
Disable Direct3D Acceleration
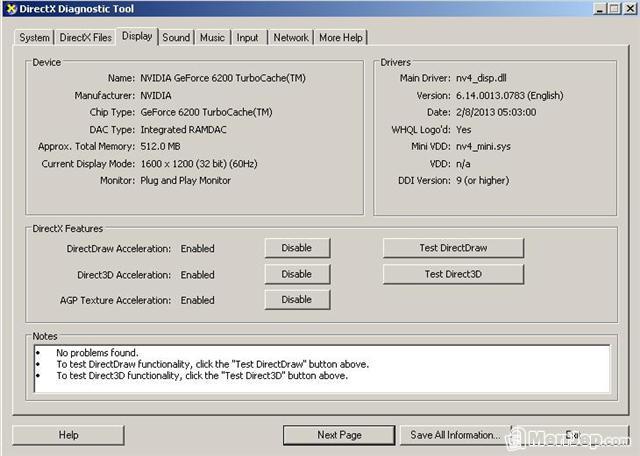297,274
